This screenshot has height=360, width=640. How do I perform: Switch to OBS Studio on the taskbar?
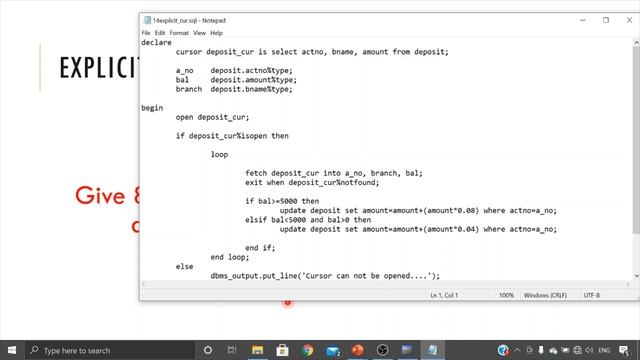pyautogui.click(x=382, y=350)
